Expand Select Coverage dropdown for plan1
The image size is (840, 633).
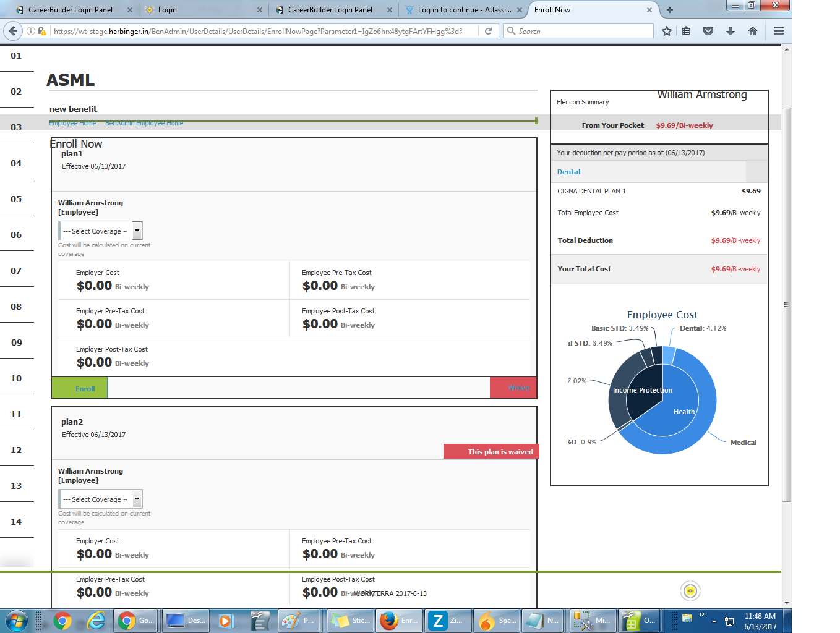pos(137,231)
